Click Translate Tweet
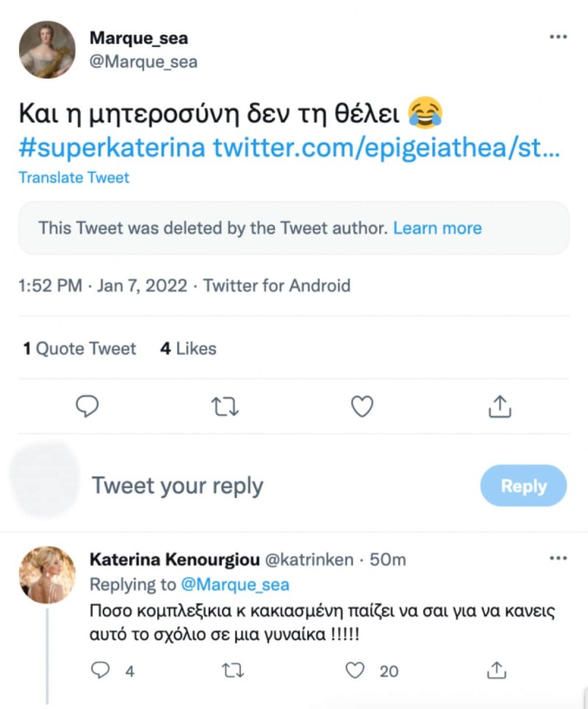 click(x=73, y=177)
